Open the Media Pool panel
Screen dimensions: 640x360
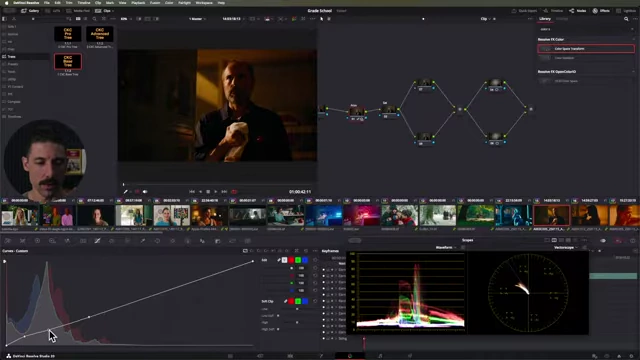coord(78,11)
